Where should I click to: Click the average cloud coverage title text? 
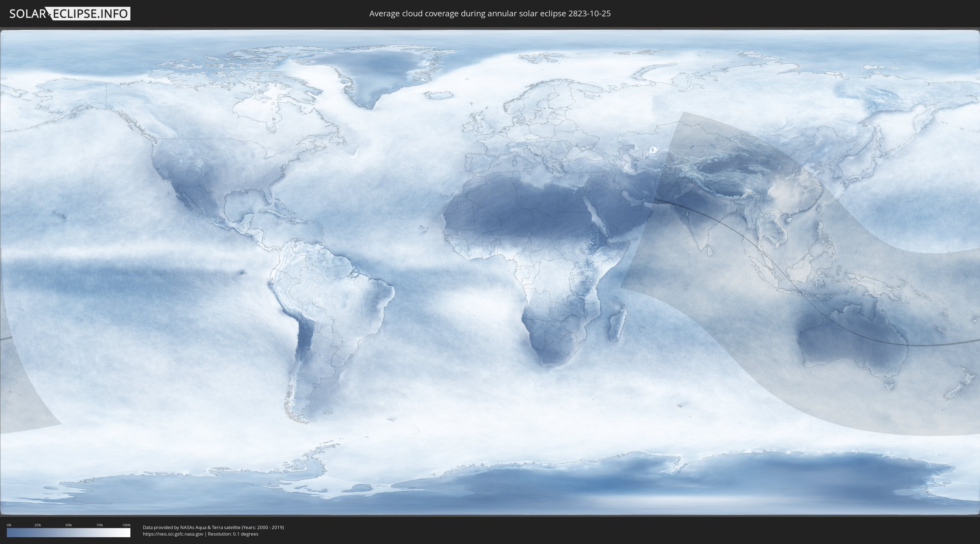pyautogui.click(x=490, y=14)
